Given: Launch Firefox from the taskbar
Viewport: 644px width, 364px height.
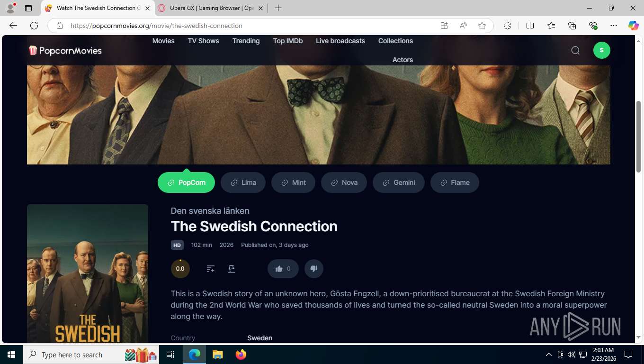Looking at the screenshot, I should (241, 355).
